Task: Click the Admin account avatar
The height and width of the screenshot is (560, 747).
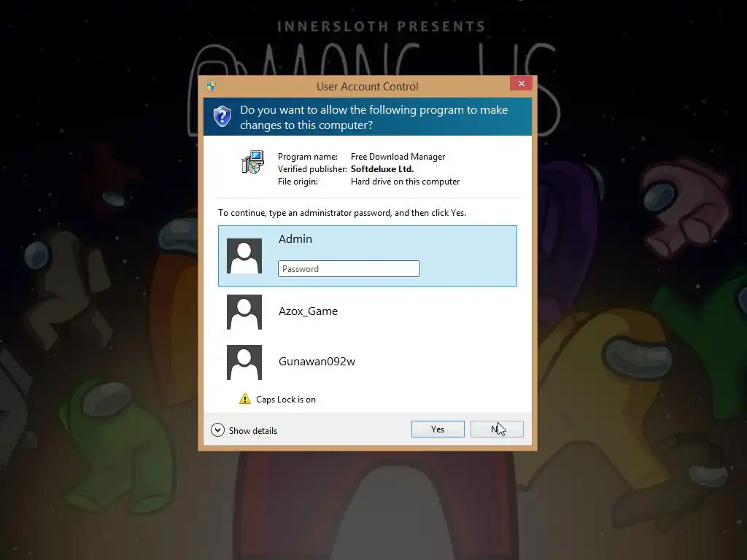Action: [x=244, y=256]
